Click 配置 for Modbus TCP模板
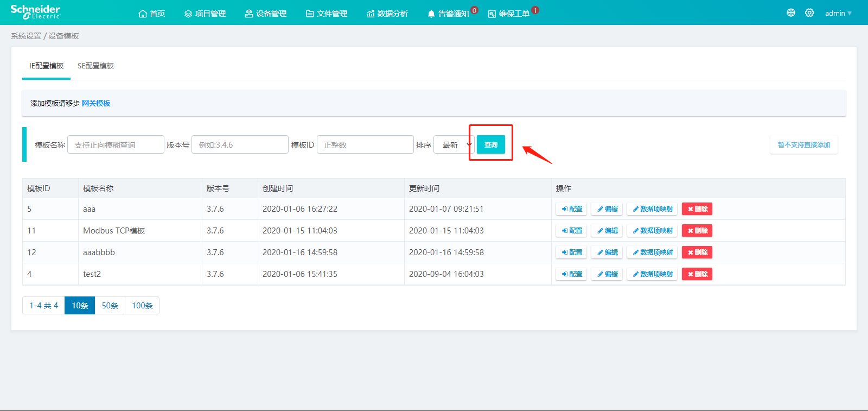Image resolution: width=868 pixels, height=411 pixels. click(572, 231)
